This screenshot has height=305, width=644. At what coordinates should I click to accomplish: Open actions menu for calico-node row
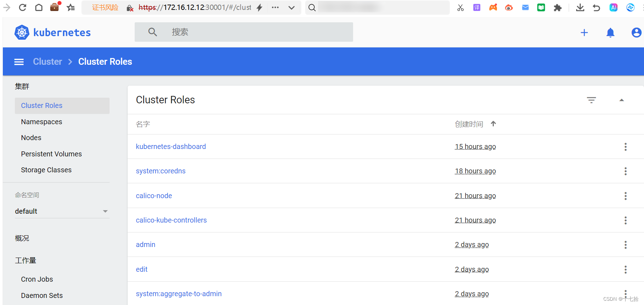coord(626,196)
